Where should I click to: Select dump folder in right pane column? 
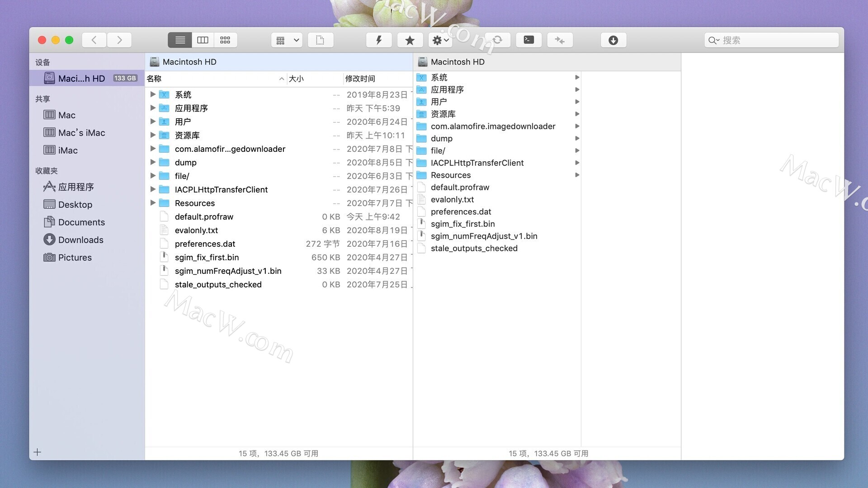tap(497, 139)
